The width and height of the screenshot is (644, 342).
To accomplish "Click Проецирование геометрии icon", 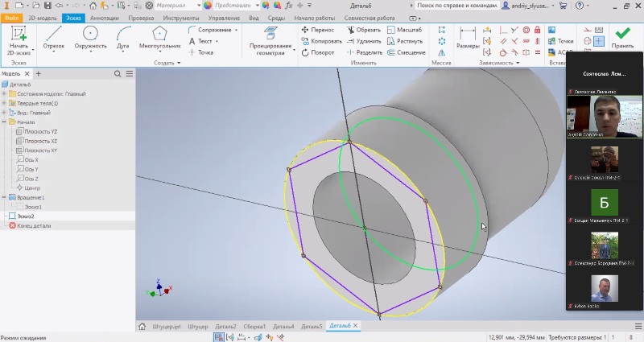I will point(270,35).
